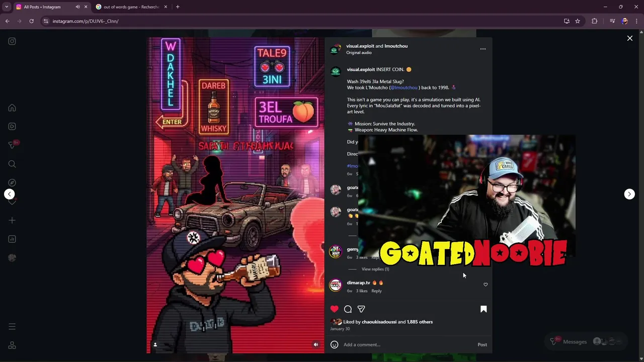Open the Messages floating panel

pos(585,341)
